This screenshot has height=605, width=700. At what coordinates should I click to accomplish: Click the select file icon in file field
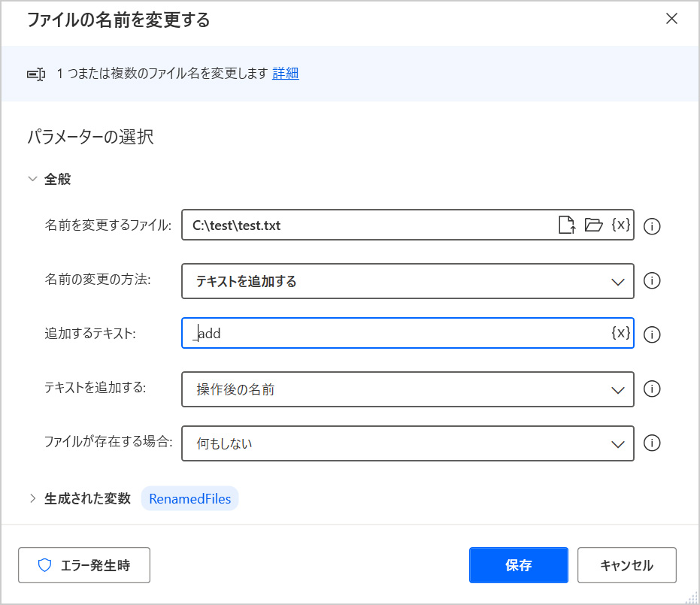(567, 225)
